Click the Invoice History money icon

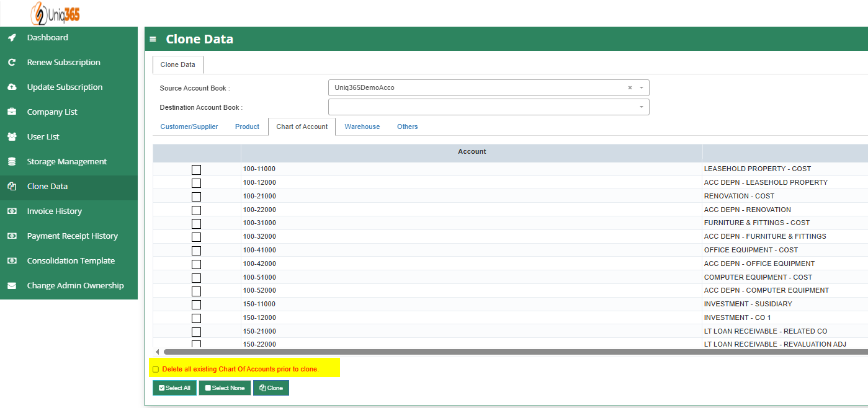coord(12,211)
